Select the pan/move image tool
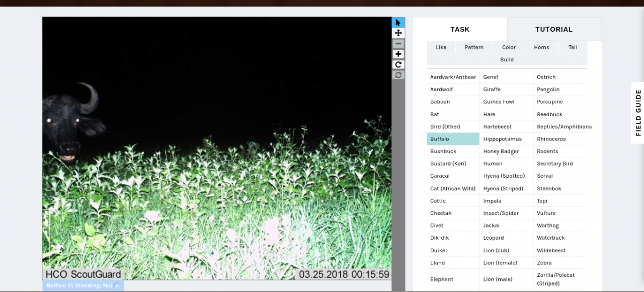The width and height of the screenshot is (644, 292). (398, 33)
